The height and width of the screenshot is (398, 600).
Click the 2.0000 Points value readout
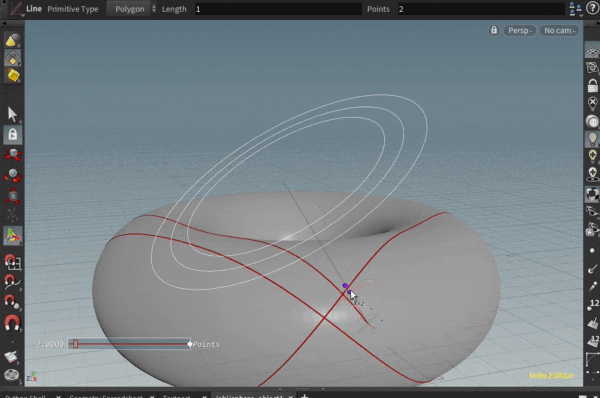tap(50, 344)
